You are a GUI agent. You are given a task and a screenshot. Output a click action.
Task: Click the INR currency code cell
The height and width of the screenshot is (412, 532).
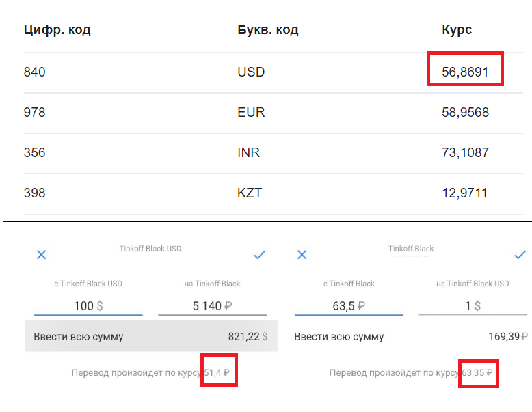click(x=249, y=152)
